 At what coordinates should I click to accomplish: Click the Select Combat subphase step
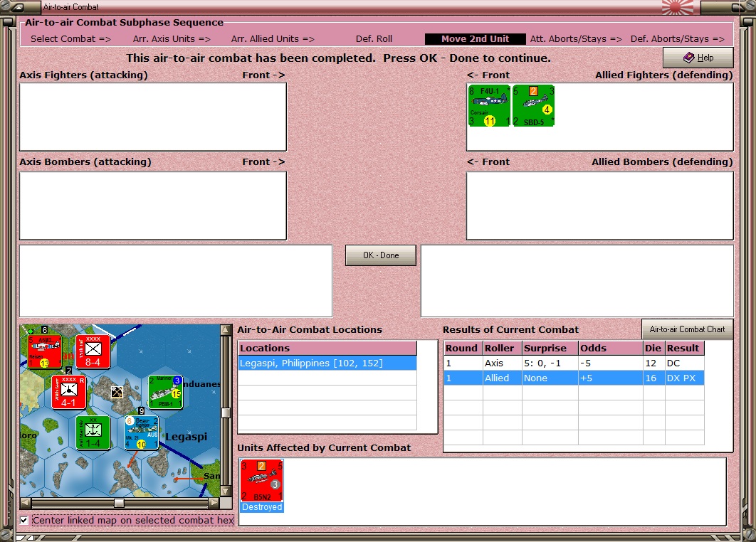70,39
